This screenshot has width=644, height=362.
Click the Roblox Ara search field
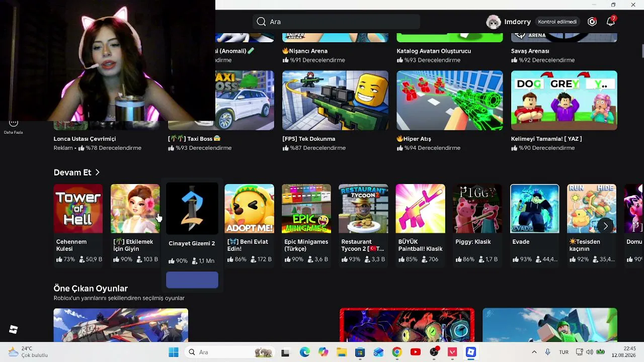pyautogui.click(x=336, y=22)
